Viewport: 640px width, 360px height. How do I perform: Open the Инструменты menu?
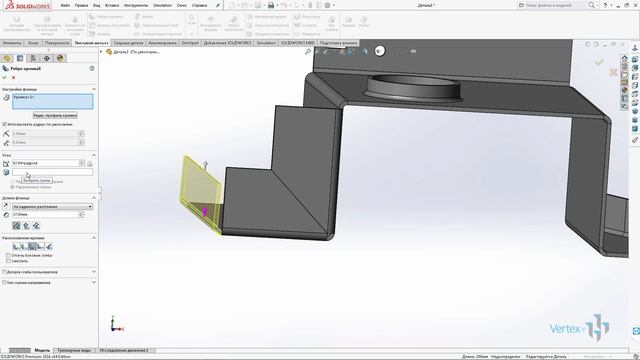coord(136,5)
